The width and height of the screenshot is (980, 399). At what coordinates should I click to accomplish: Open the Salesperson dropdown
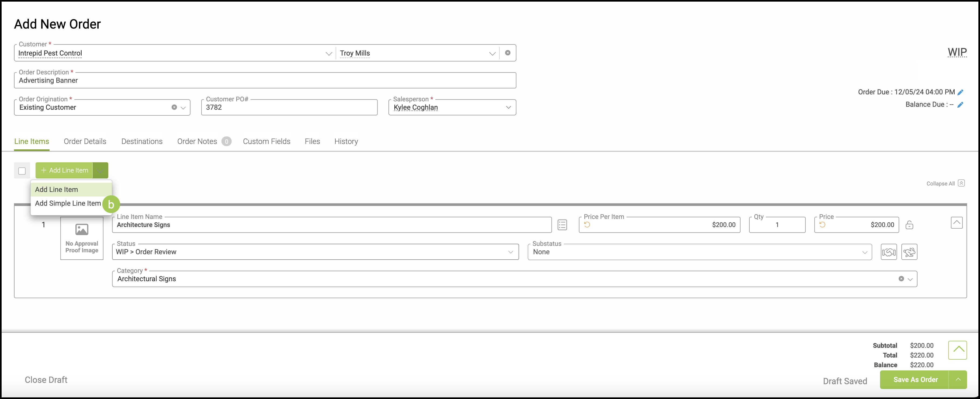(452, 107)
